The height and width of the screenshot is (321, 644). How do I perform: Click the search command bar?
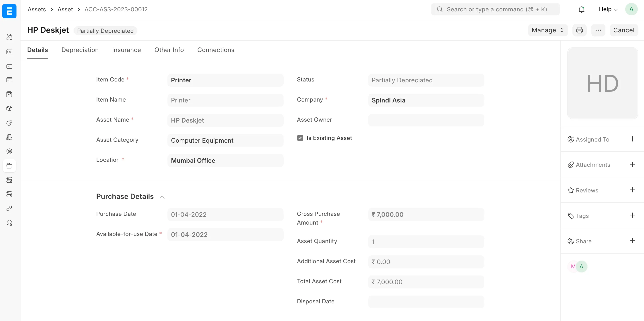[495, 9]
